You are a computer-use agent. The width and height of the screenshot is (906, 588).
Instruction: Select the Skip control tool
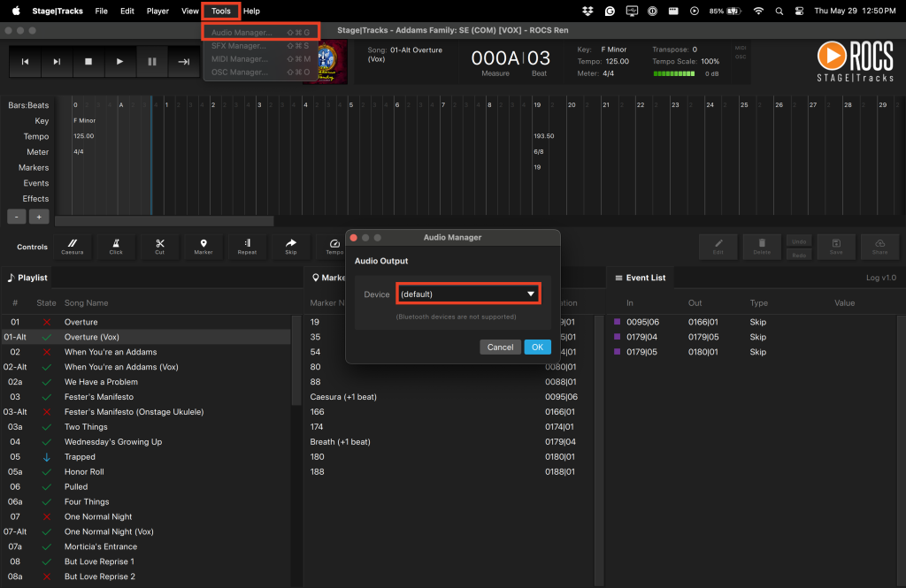click(291, 247)
